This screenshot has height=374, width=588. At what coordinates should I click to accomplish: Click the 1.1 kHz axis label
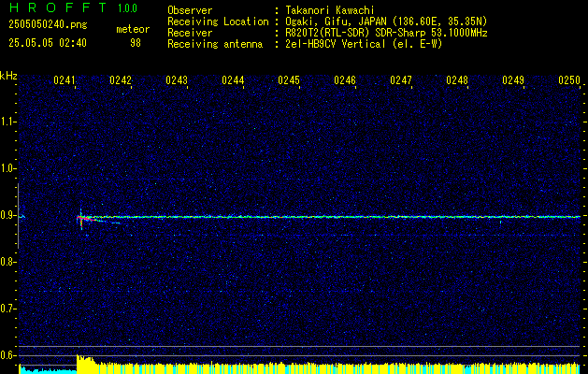pyautogui.click(x=7, y=122)
